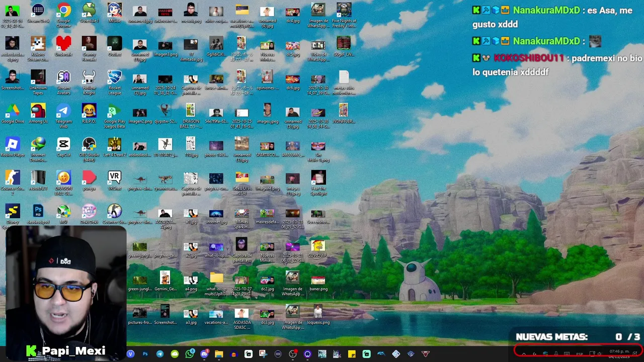Image resolution: width=644 pixels, height=362 pixels.
Task: Select Google Play Juegos Beta icon
Action: tap(115, 116)
